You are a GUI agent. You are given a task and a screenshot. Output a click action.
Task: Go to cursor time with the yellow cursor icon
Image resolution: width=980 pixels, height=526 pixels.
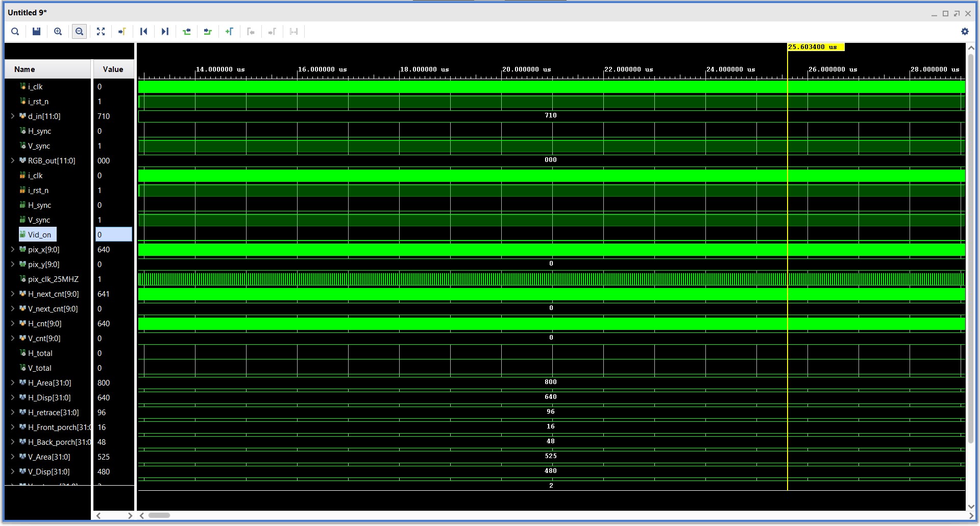pyautogui.click(x=122, y=31)
